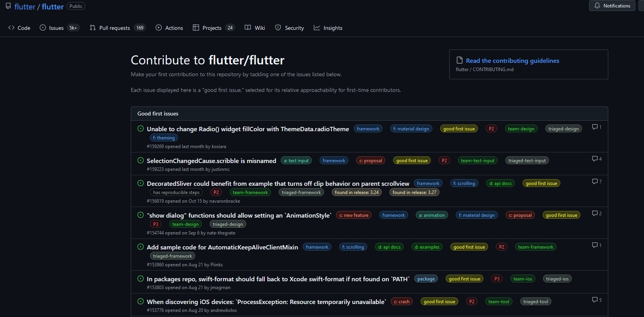This screenshot has height=317, width=644.
Task: Open the Projects tab
Action: point(214,28)
